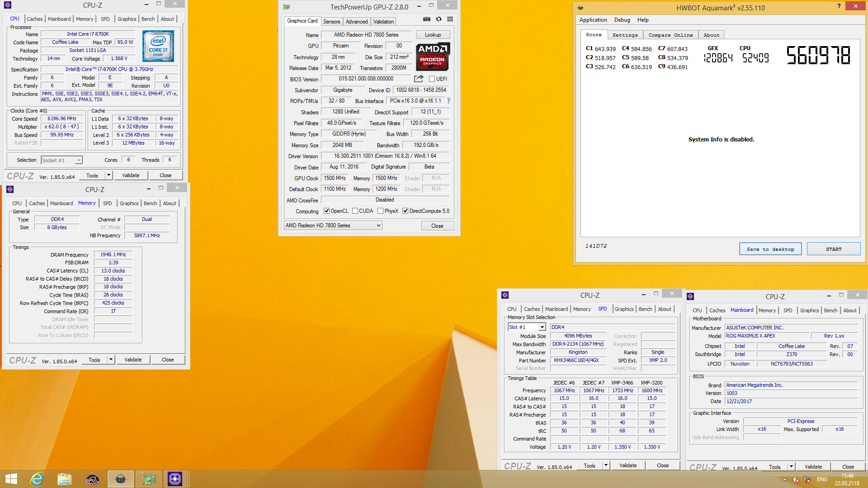868x488 pixels.
Task: Open the Slot #1 memory slot dropdown
Action: click(527, 327)
